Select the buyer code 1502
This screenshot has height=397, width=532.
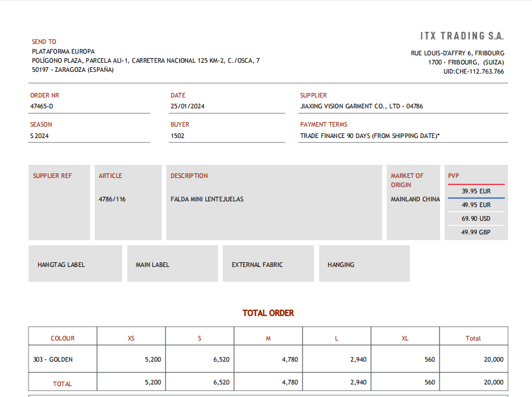click(178, 136)
